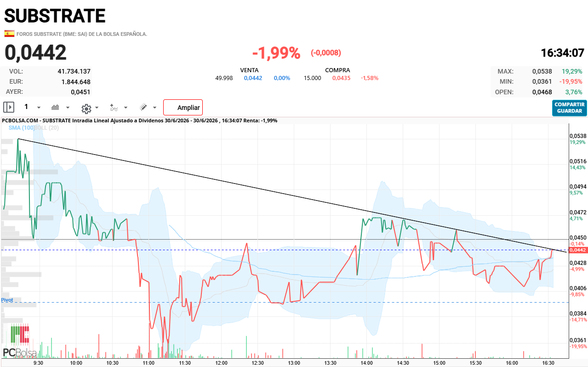Select the timeframe value '1'
Screen dimensions: 588x367
tap(26, 107)
